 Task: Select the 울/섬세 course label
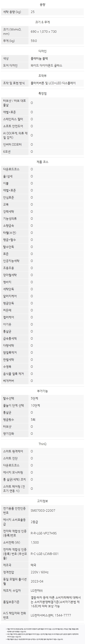point(8,176)
